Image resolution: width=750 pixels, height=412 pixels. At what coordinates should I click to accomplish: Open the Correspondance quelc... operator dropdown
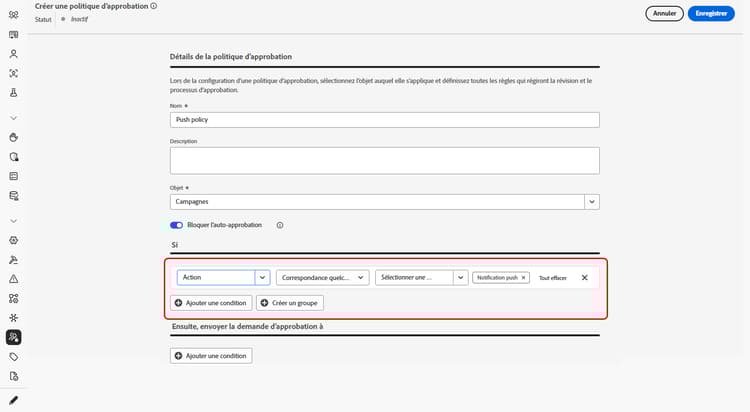point(322,278)
